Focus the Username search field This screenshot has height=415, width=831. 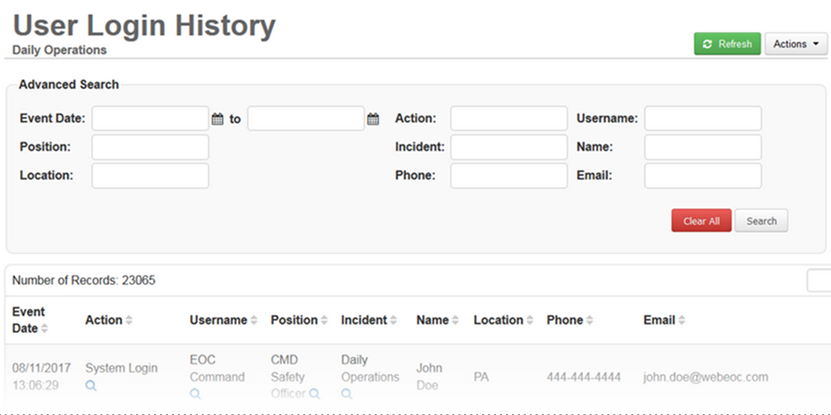(x=702, y=119)
